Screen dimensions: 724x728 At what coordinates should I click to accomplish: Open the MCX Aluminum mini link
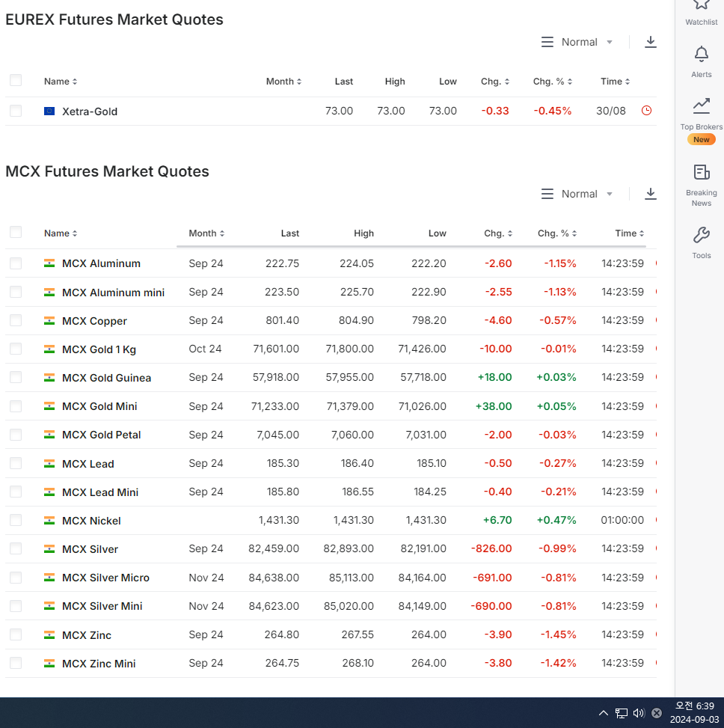113,293
